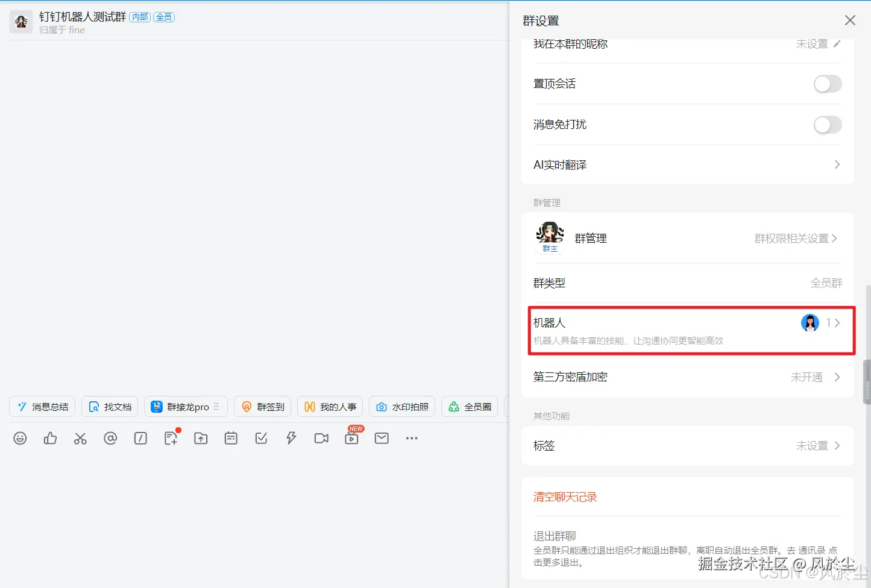This screenshot has width=871, height=588.
Task: Open the highlighted 机器人 robot section
Action: (691, 330)
